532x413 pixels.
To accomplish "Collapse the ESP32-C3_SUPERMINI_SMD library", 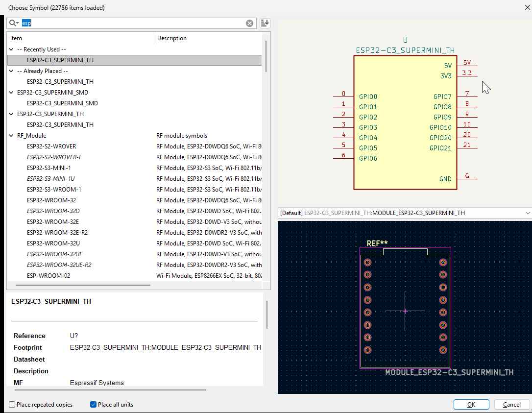I will coord(11,93).
